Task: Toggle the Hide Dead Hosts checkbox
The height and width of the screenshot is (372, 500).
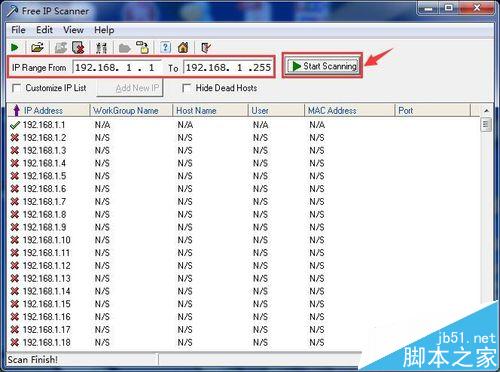Action: [x=186, y=88]
